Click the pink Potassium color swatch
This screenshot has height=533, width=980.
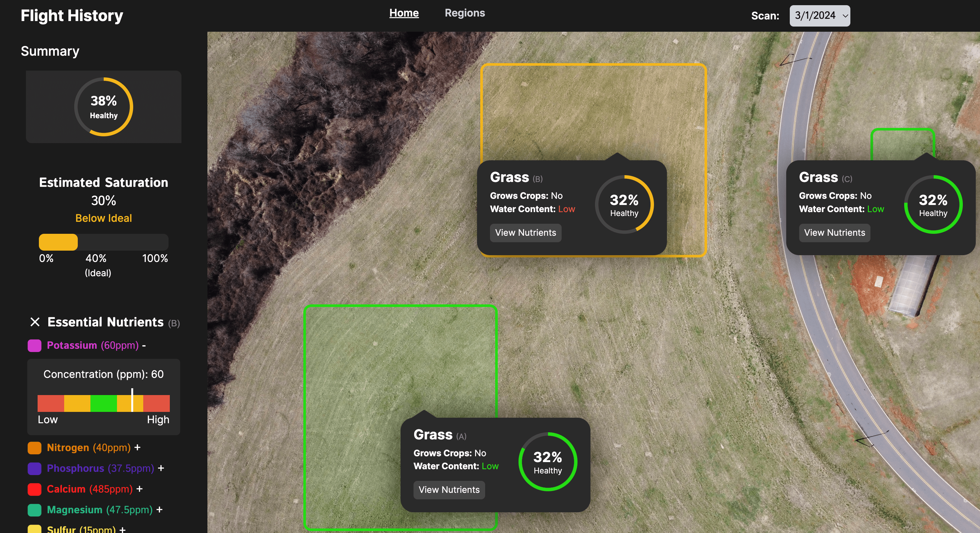[34, 346]
